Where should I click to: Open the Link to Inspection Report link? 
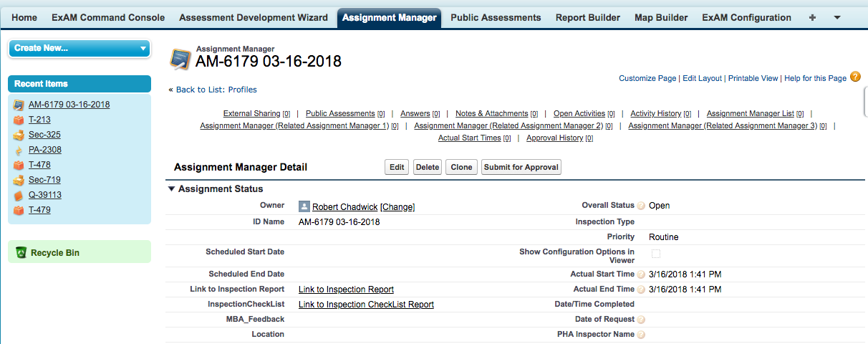[346, 290]
